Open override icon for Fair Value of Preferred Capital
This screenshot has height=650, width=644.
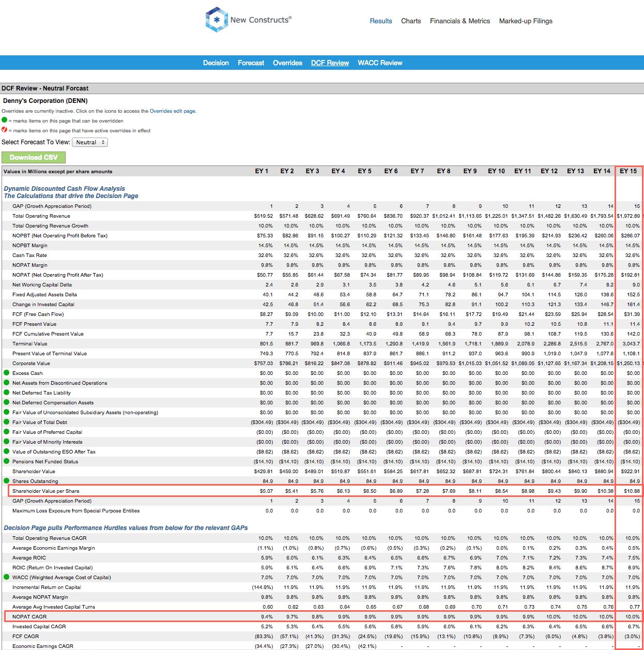pos(7,432)
